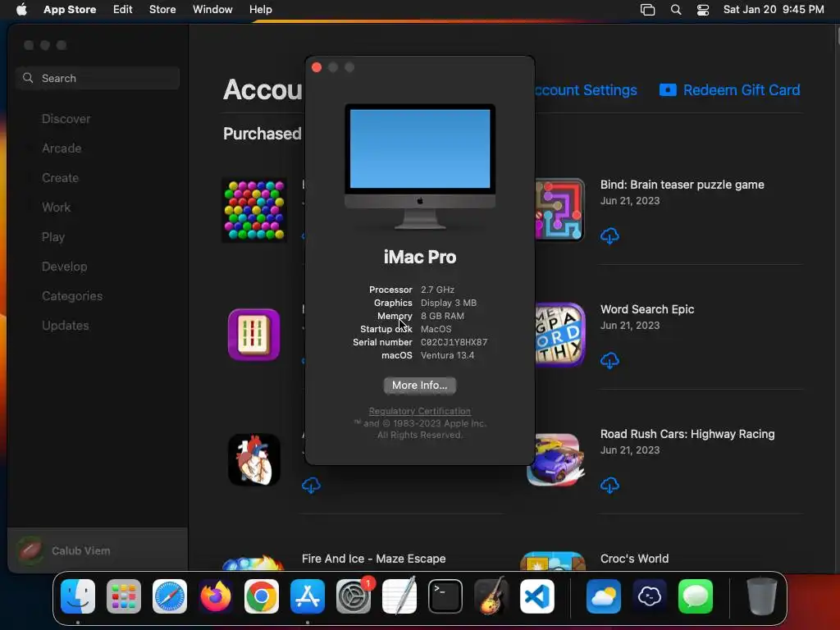Viewport: 840px width, 630px height.
Task: Open Launchpad from the Dock
Action: 124,596
